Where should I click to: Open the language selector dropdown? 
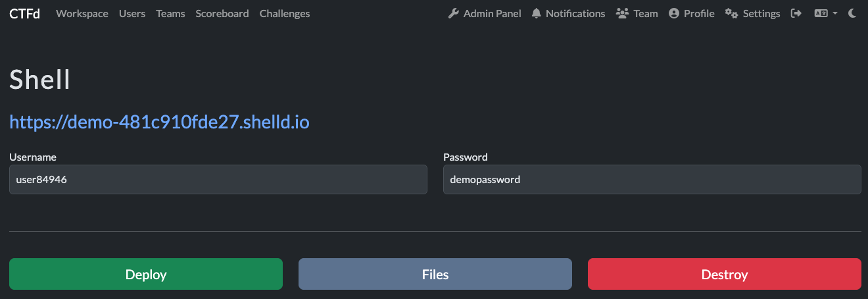tap(825, 13)
